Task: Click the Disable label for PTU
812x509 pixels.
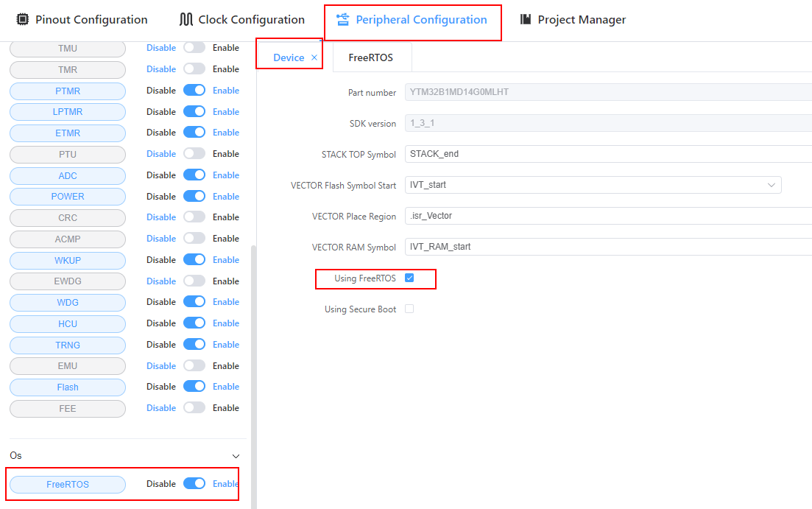Action: pos(161,154)
